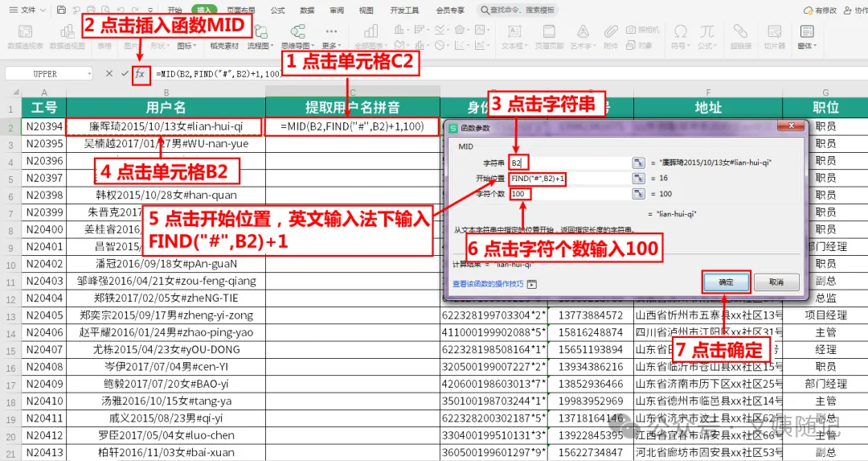The image size is (868, 461).
Task: Expand the quick access toolbar customize arrow
Action: pos(150,10)
